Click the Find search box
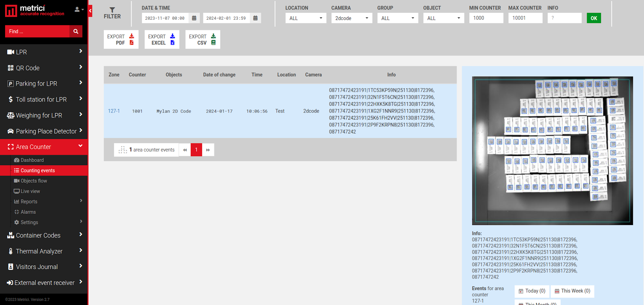This screenshot has height=305, width=644. coord(37,32)
